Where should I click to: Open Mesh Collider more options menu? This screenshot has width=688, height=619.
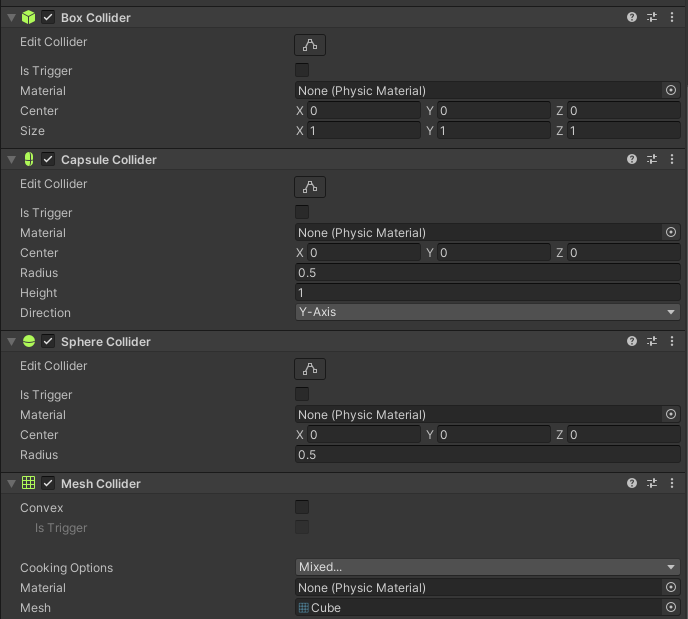[x=672, y=483]
